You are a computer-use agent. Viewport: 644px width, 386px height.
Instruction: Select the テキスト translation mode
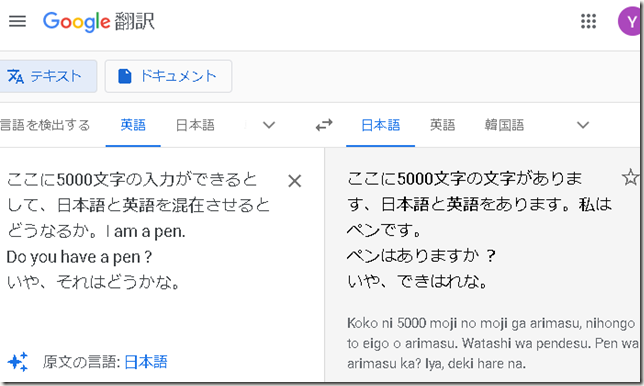point(48,76)
